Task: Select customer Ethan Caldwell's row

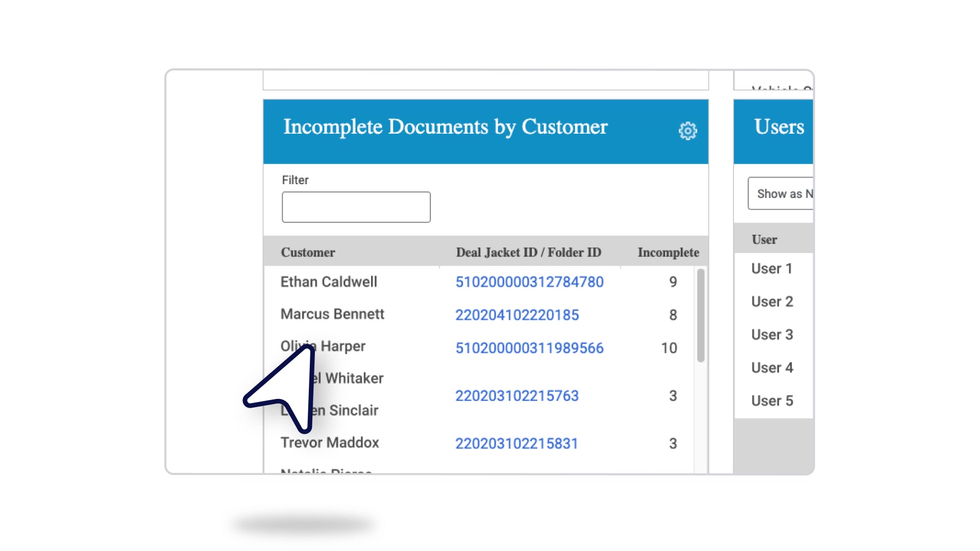Action: 329,282
